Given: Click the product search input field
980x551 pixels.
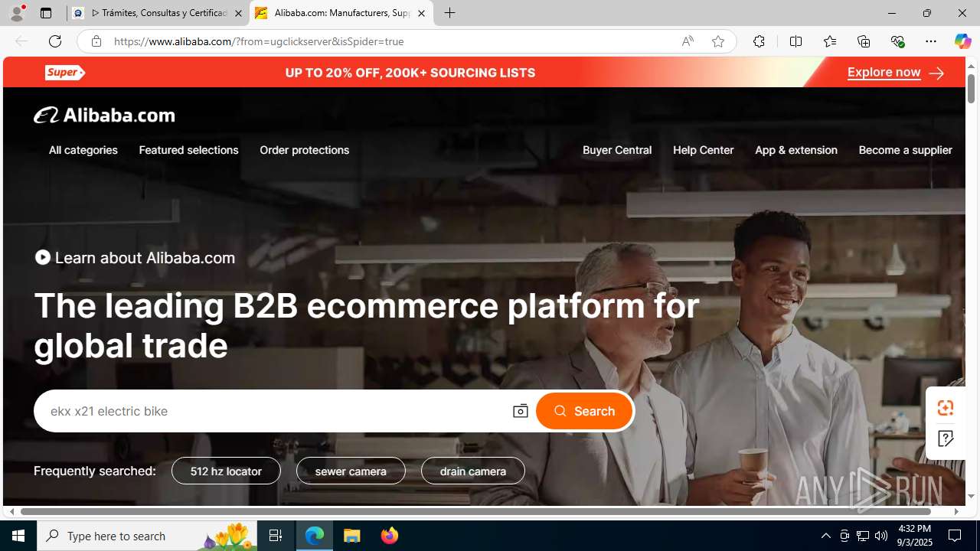Looking at the screenshot, I should coord(276,411).
